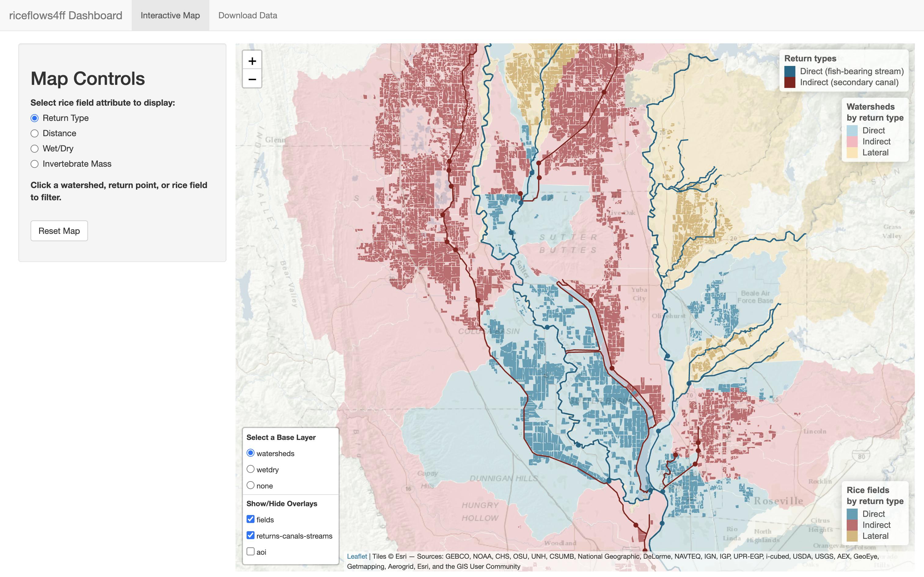The image size is (924, 577).
Task: Select none as the base layer
Action: (251, 485)
